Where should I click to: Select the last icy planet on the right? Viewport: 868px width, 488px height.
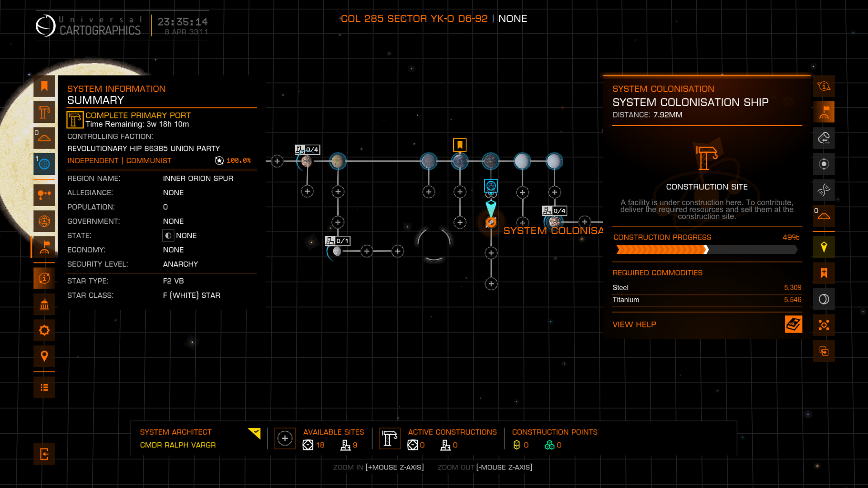[554, 161]
